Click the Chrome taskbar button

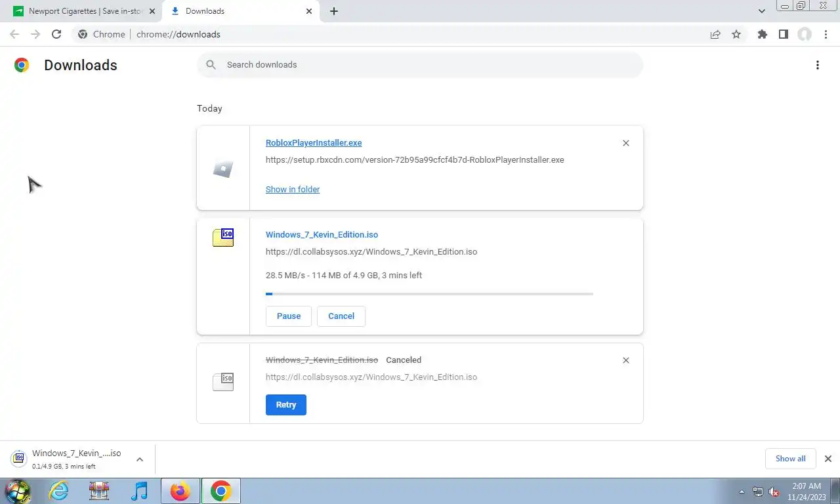(x=221, y=491)
